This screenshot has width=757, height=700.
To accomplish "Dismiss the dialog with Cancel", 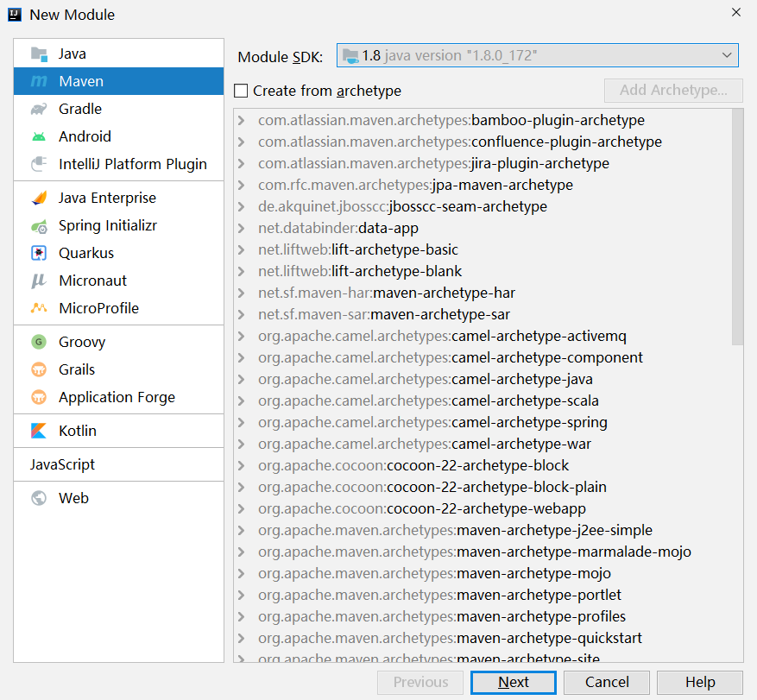I will point(607,682).
